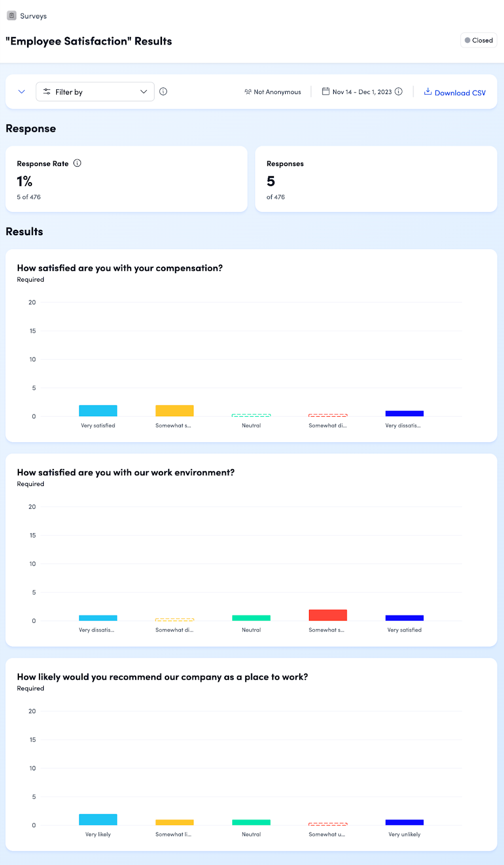Expand the Filter by dropdown arrow
Viewport: 504px width, 865px height.
(144, 92)
